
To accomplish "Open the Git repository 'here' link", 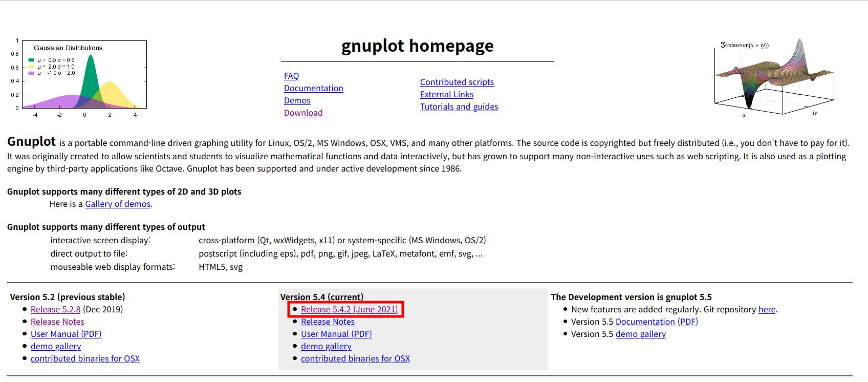I will coord(767,309).
